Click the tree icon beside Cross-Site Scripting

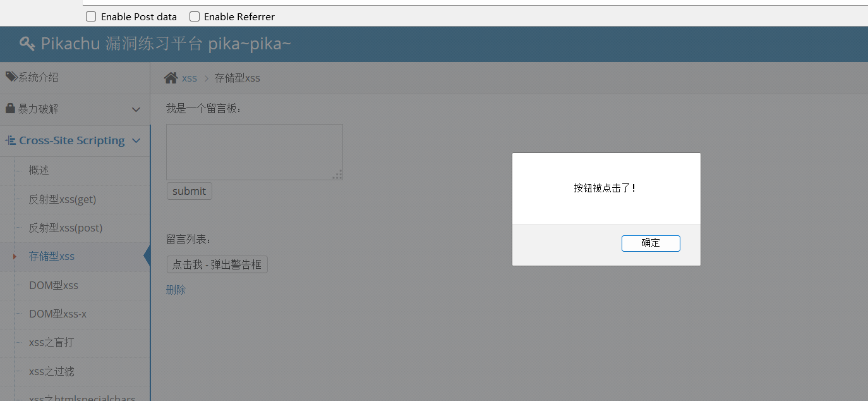pos(11,140)
